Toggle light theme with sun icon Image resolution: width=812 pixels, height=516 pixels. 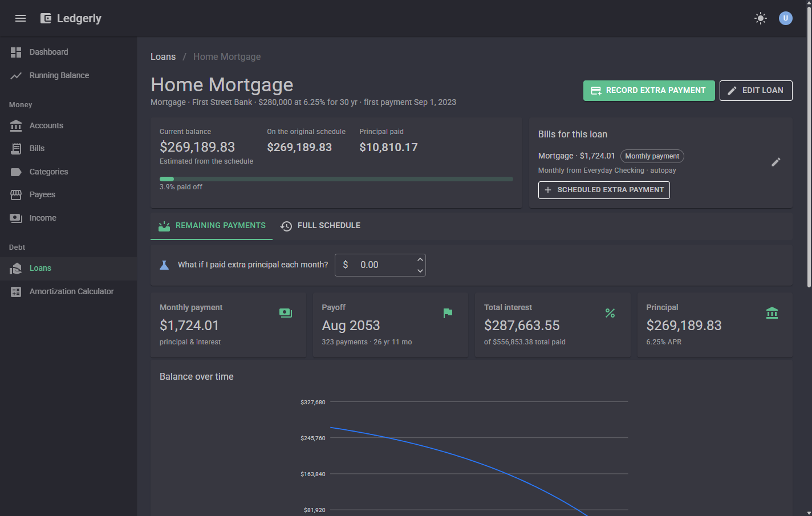tap(761, 18)
